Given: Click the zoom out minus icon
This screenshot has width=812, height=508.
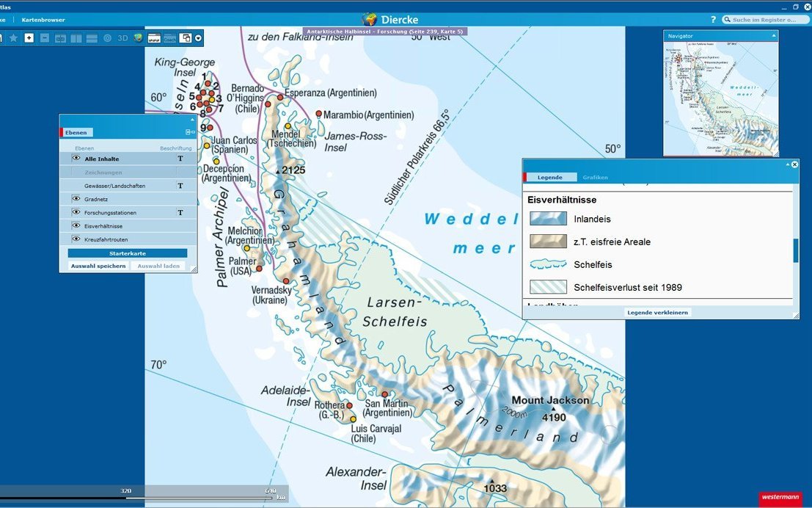Looking at the screenshot, I should point(45,37).
